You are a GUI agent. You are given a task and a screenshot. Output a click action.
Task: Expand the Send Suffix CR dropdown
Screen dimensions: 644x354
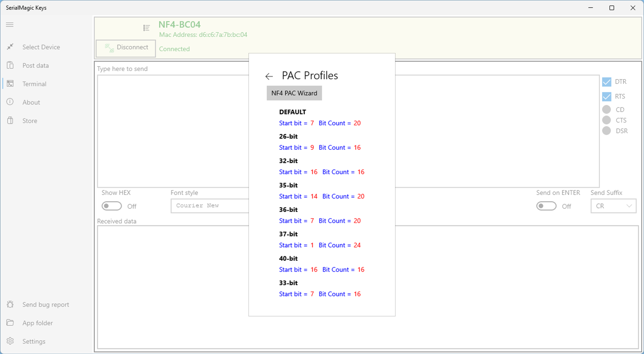click(613, 206)
